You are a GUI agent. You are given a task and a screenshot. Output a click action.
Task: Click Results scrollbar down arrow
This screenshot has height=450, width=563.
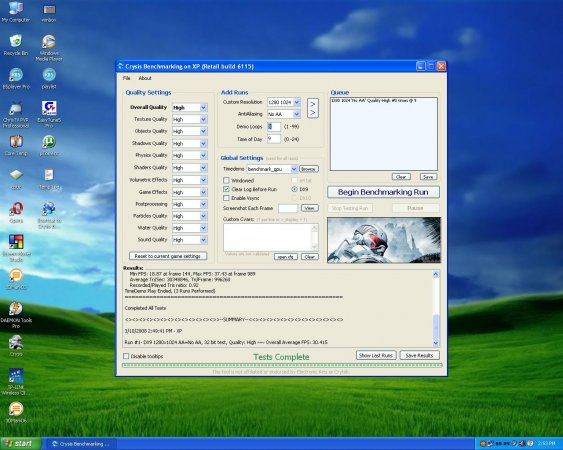436,343
